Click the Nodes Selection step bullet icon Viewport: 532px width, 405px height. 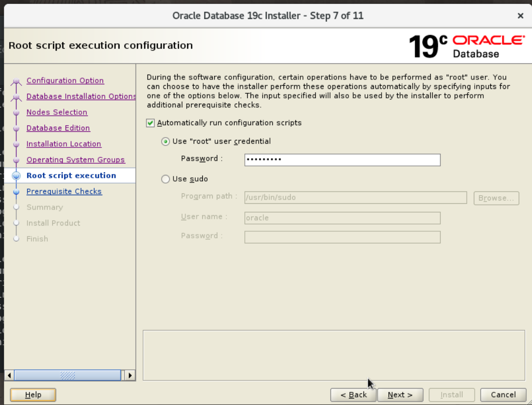click(x=16, y=112)
